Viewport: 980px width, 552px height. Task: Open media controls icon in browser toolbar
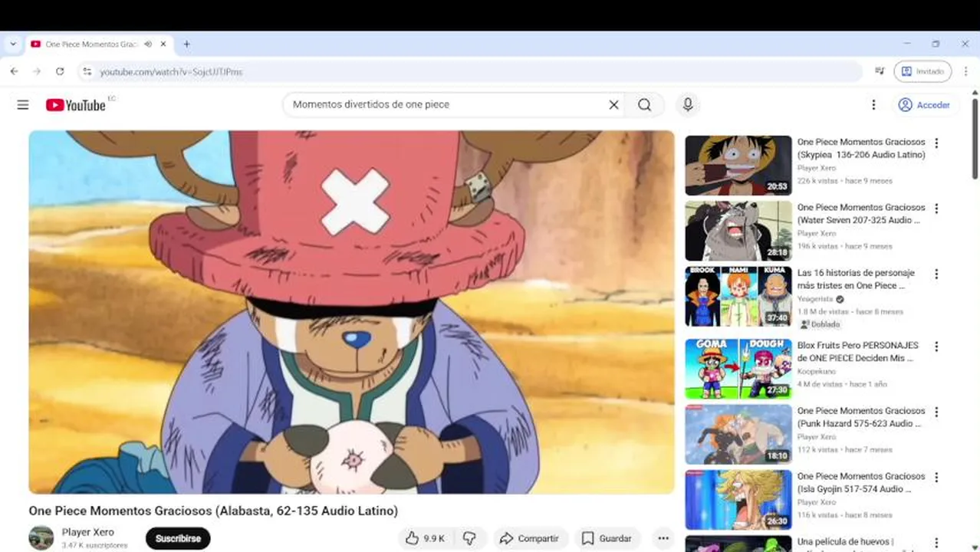(880, 71)
